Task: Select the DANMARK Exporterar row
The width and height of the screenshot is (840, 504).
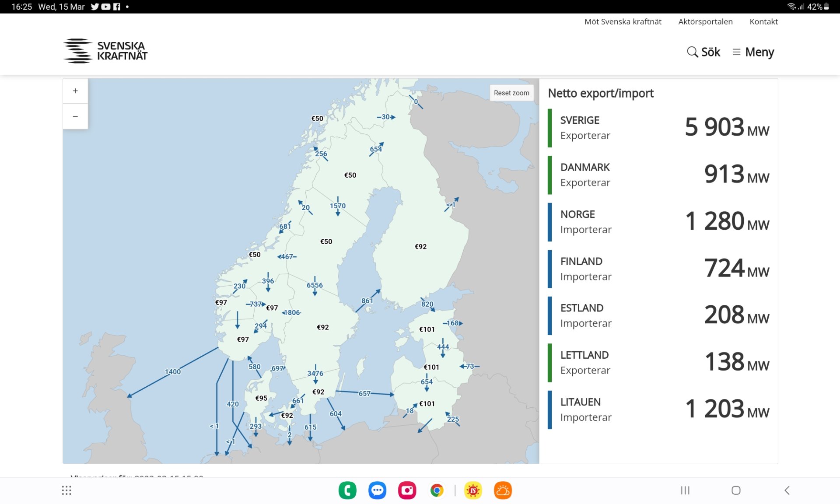Action: point(658,175)
